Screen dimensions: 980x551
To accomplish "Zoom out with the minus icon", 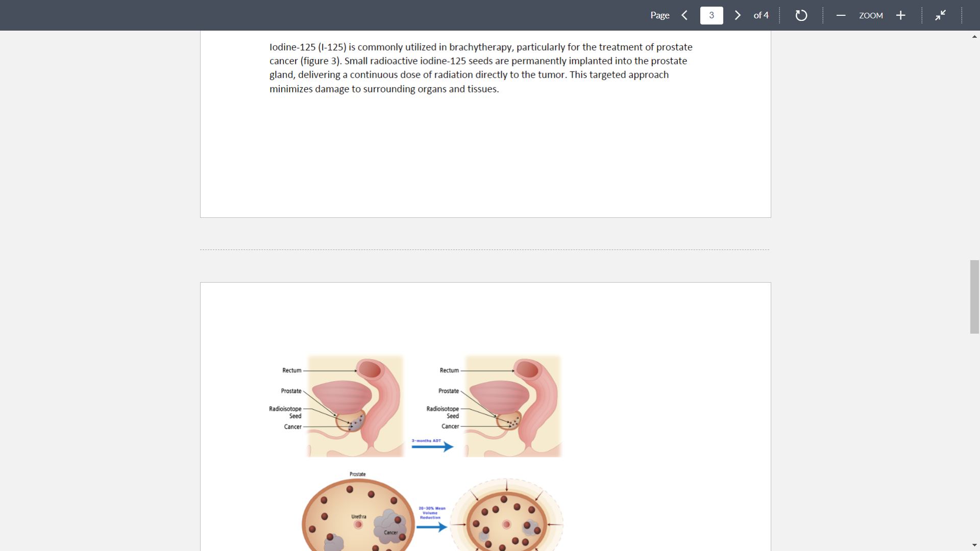I will [841, 15].
